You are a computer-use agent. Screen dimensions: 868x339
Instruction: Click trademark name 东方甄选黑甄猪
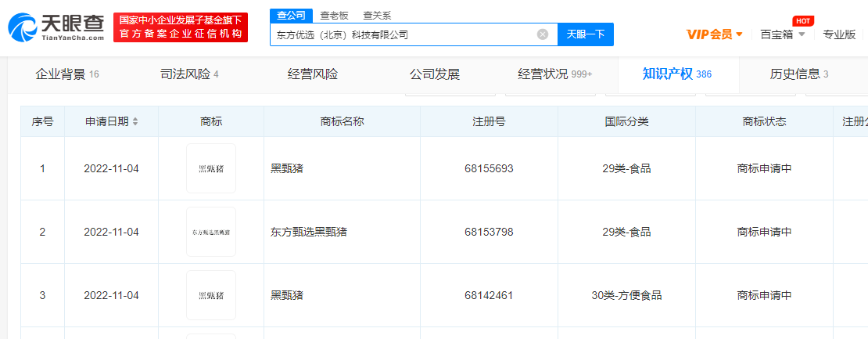coord(309,232)
